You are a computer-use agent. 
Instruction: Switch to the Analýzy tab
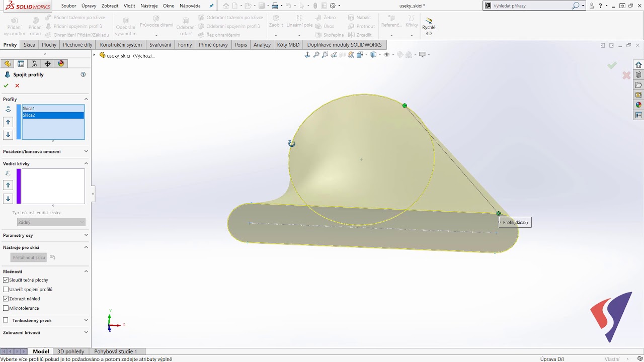point(262,45)
